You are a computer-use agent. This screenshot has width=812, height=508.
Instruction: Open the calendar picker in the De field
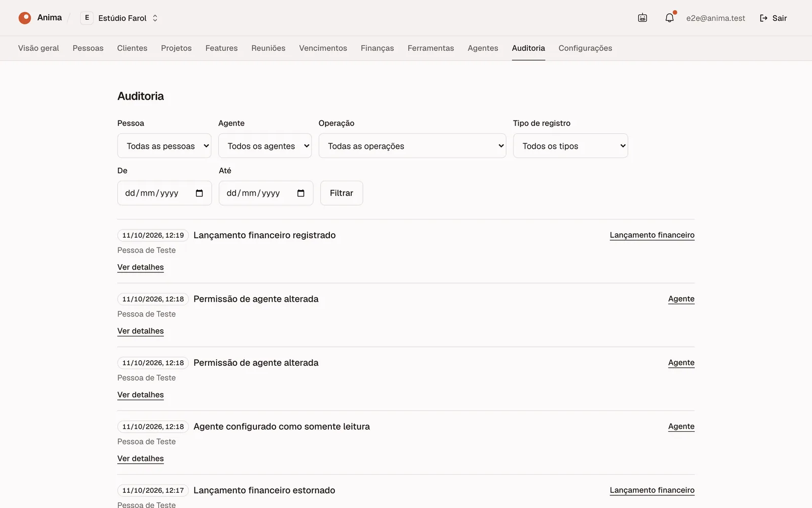(x=199, y=193)
